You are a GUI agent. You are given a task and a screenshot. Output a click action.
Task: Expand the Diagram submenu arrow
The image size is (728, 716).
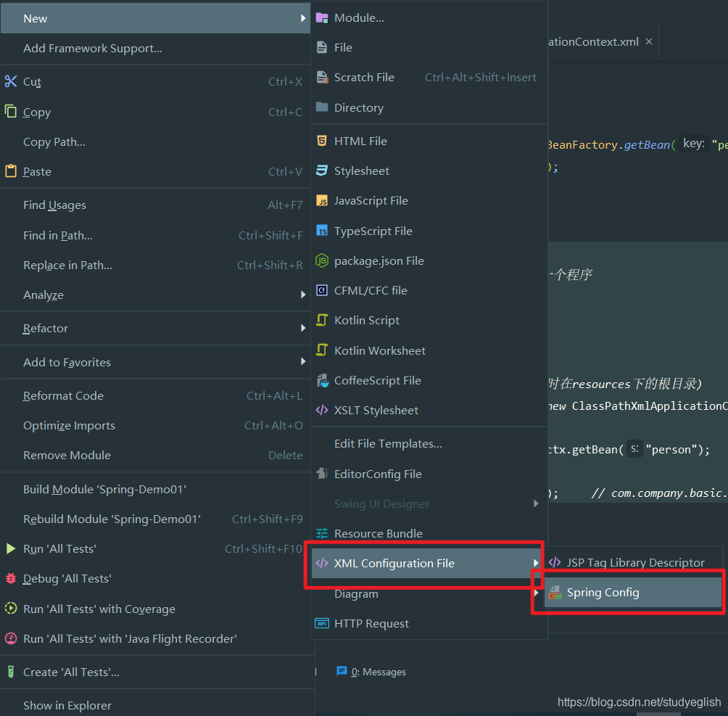(537, 593)
